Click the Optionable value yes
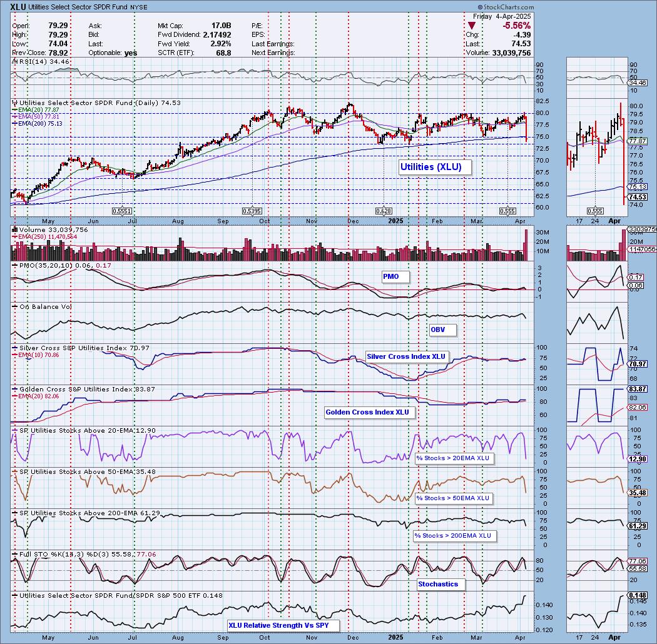 131,53
